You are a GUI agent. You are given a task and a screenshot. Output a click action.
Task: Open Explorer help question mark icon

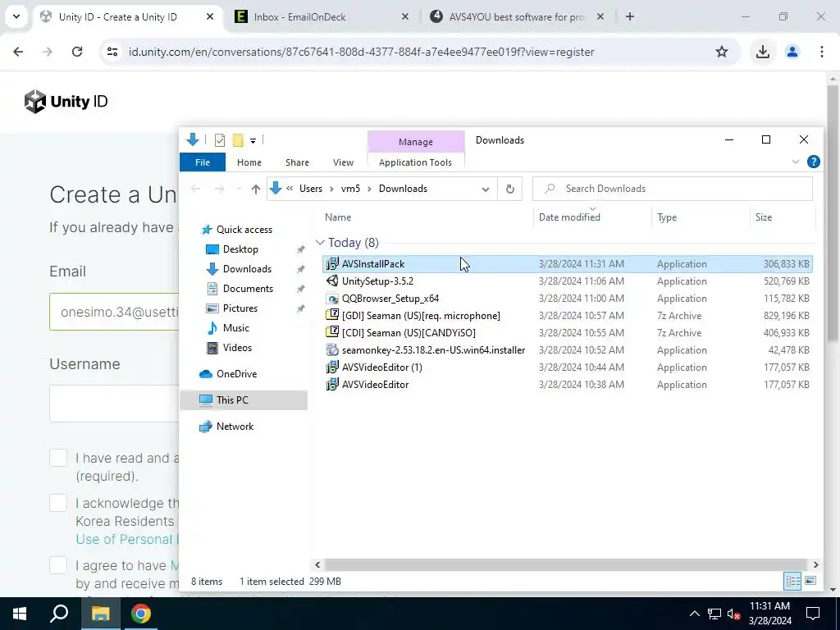coord(813,162)
